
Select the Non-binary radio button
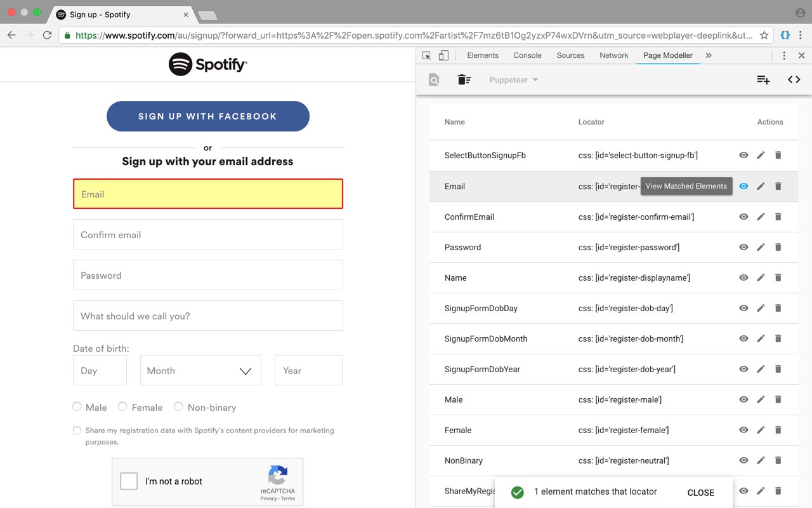coord(178,406)
